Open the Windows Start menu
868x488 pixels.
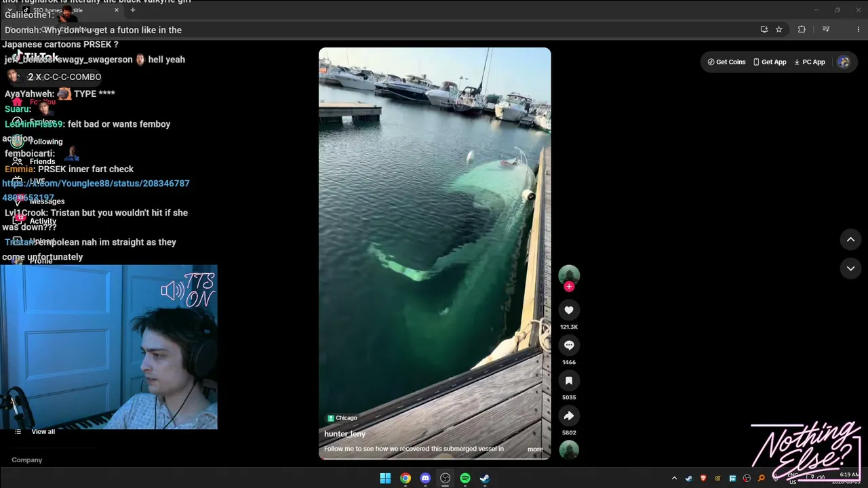pos(385,478)
